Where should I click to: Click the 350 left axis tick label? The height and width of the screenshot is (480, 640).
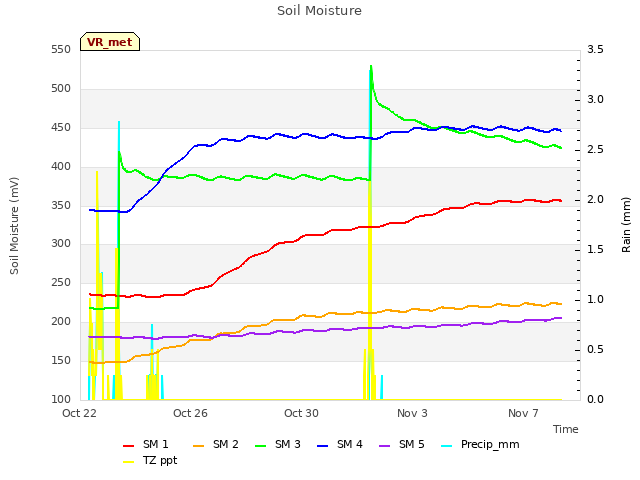point(61,205)
